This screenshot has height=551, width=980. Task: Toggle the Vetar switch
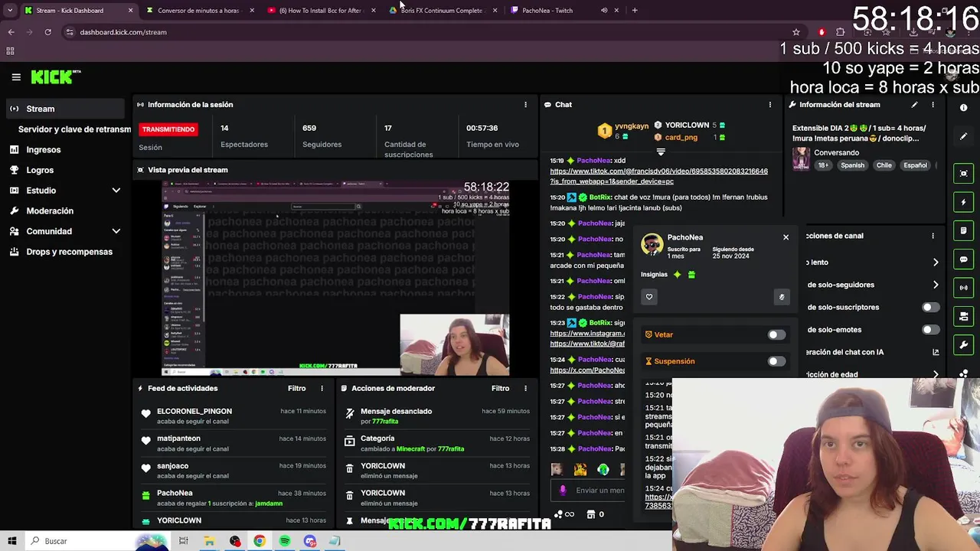tap(776, 334)
